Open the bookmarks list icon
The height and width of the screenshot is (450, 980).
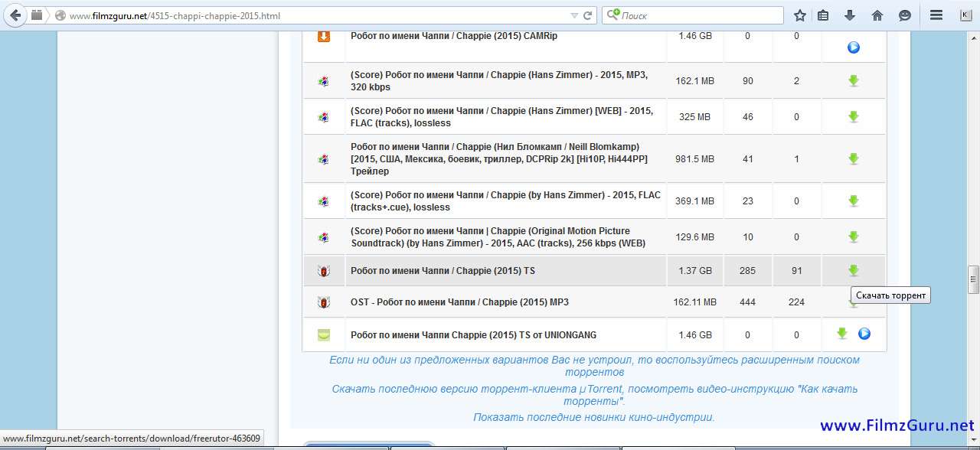click(824, 15)
